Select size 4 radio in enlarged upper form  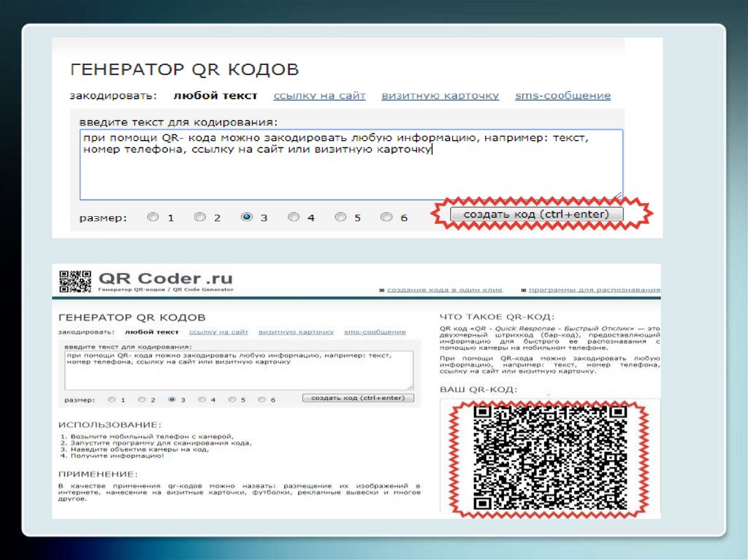click(x=294, y=217)
